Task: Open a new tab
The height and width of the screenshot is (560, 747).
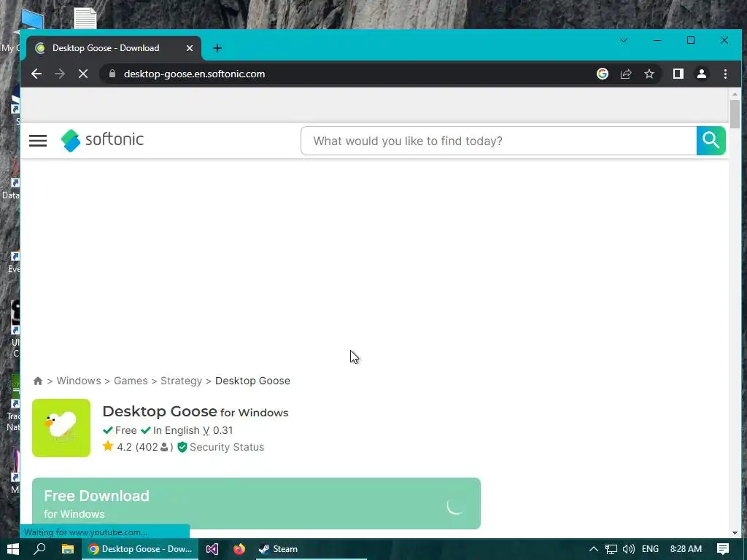Action: [217, 48]
